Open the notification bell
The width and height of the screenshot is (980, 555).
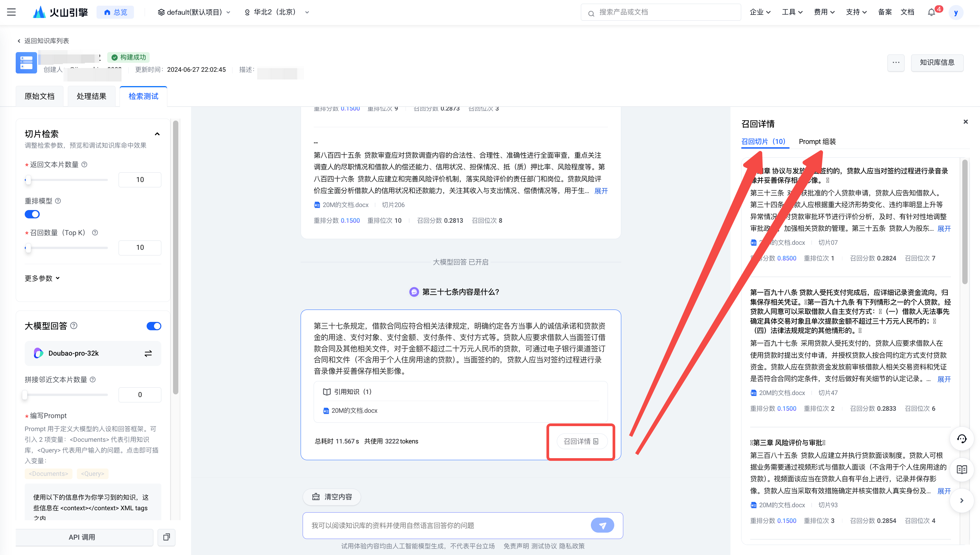pyautogui.click(x=931, y=12)
